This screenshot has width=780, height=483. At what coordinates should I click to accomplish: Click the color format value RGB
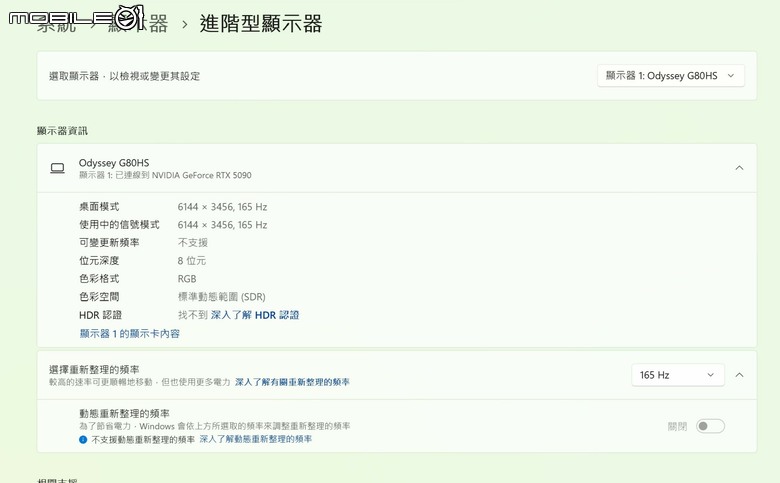pos(187,279)
